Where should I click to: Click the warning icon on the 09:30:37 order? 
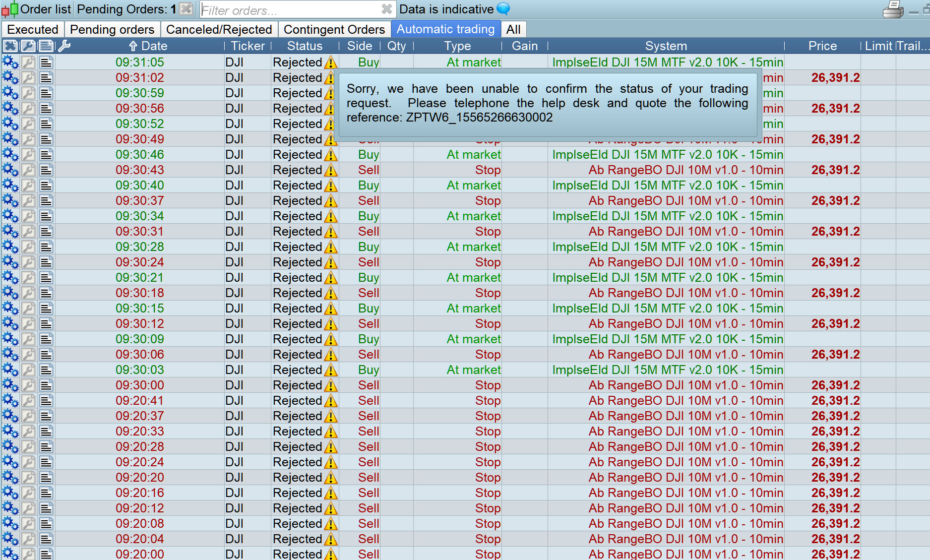point(331,201)
